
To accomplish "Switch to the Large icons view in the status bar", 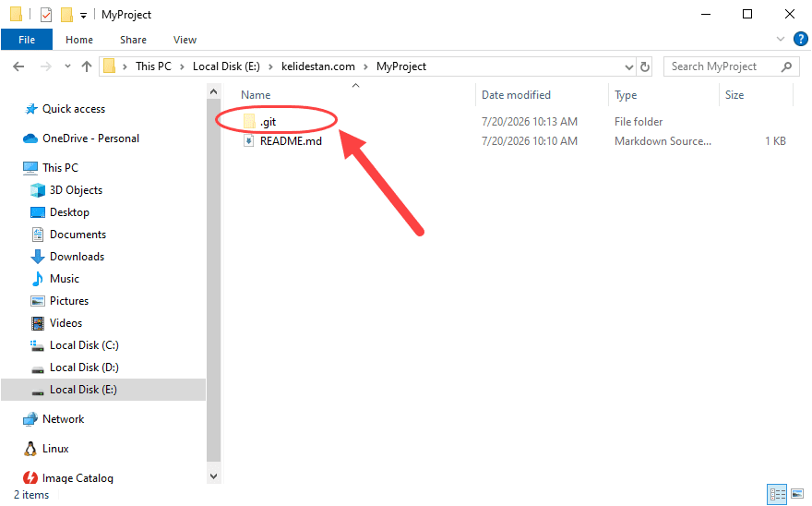I will click(797, 494).
